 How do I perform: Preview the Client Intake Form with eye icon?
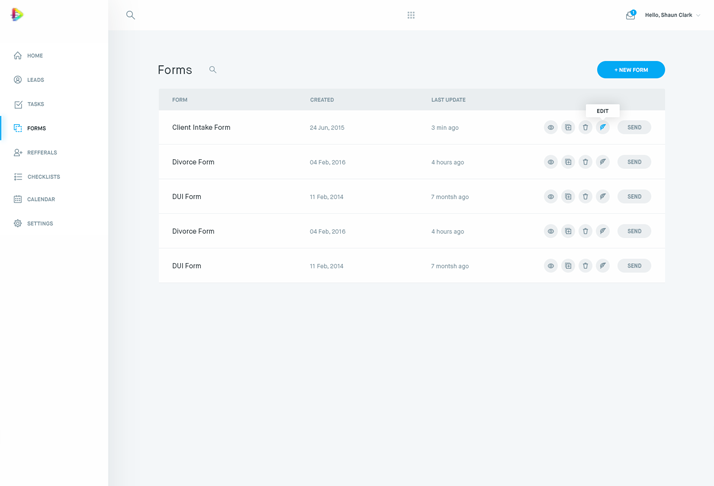(550, 128)
